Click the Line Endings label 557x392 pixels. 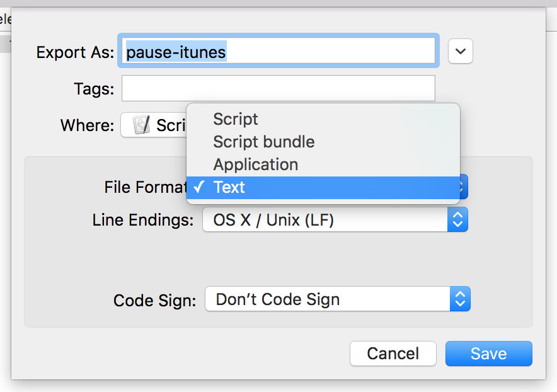143,220
